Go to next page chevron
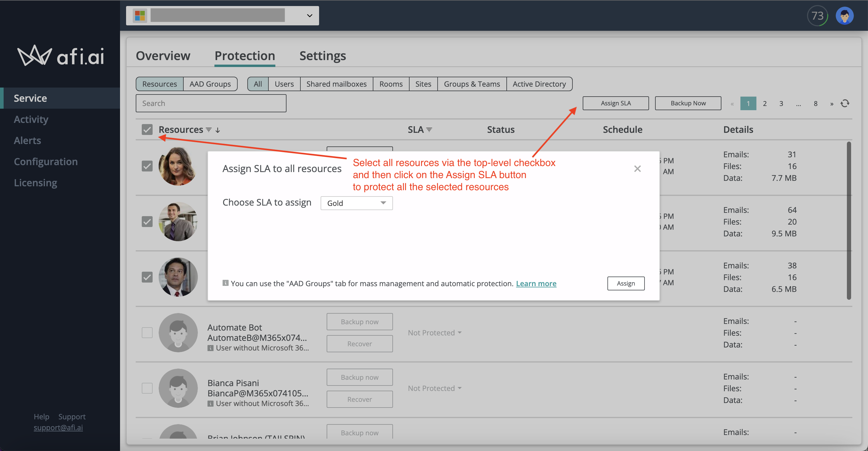Image resolution: width=868 pixels, height=451 pixels. (x=832, y=104)
